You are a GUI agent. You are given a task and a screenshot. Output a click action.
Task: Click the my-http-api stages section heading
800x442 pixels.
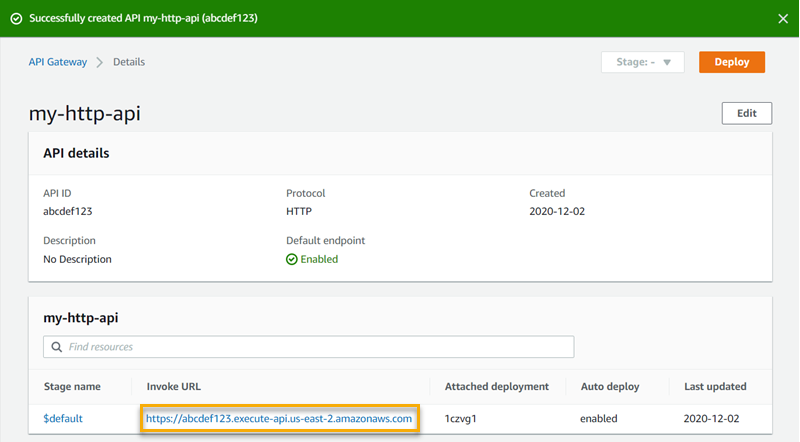pyautogui.click(x=81, y=317)
